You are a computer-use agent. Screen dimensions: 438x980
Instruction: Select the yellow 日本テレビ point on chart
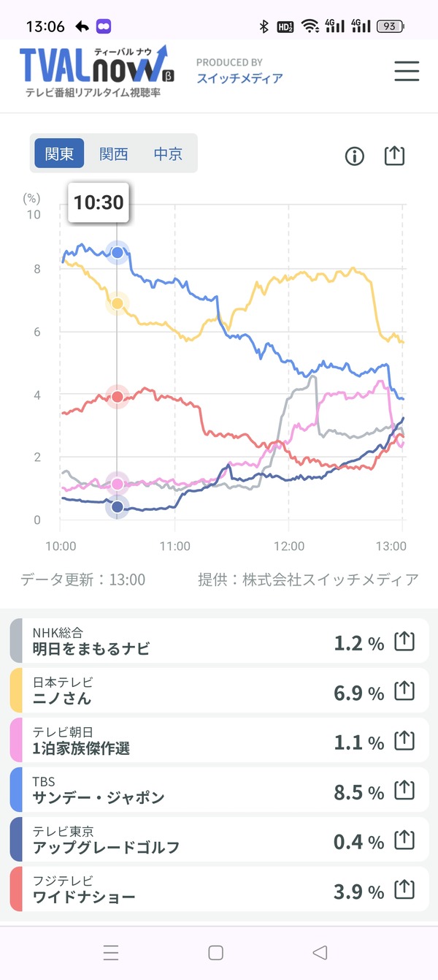(x=118, y=303)
